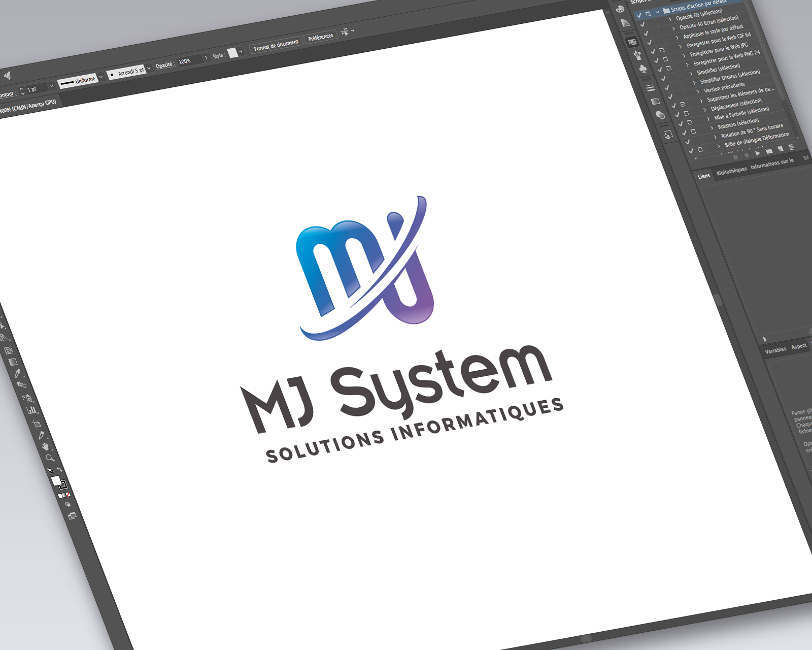Open the Brushes panel icon
The height and width of the screenshot is (650, 812).
637,55
